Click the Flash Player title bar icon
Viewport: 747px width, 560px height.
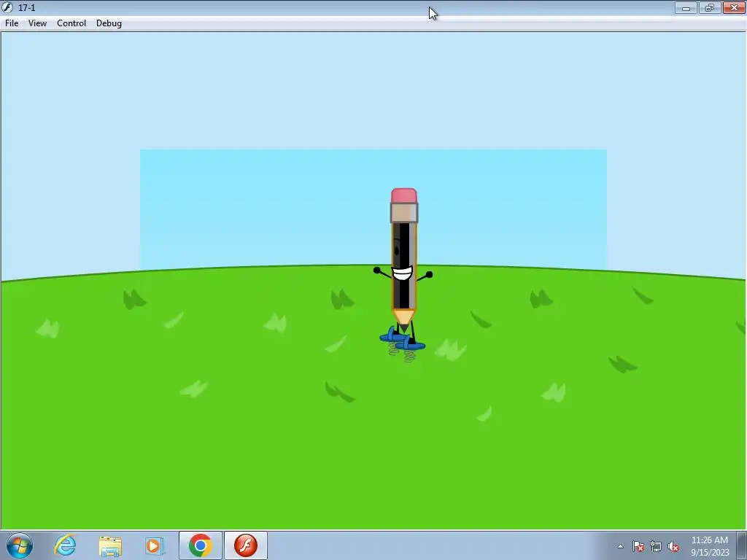click(7, 7)
